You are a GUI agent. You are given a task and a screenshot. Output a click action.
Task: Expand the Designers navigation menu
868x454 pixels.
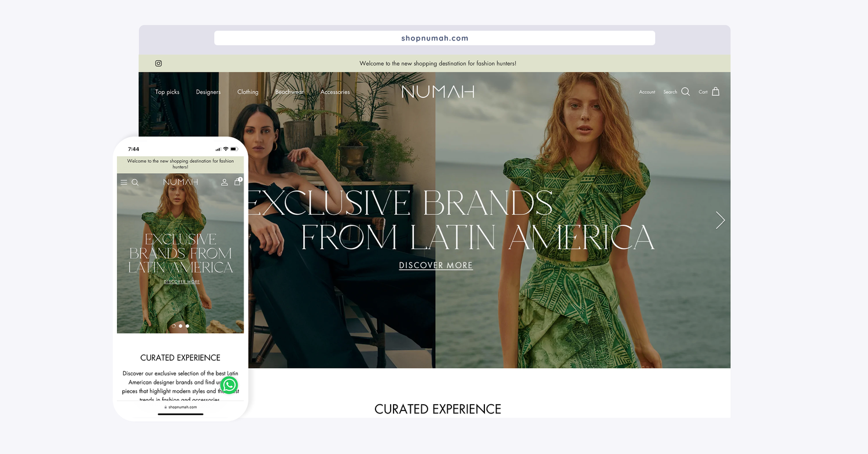pyautogui.click(x=208, y=92)
